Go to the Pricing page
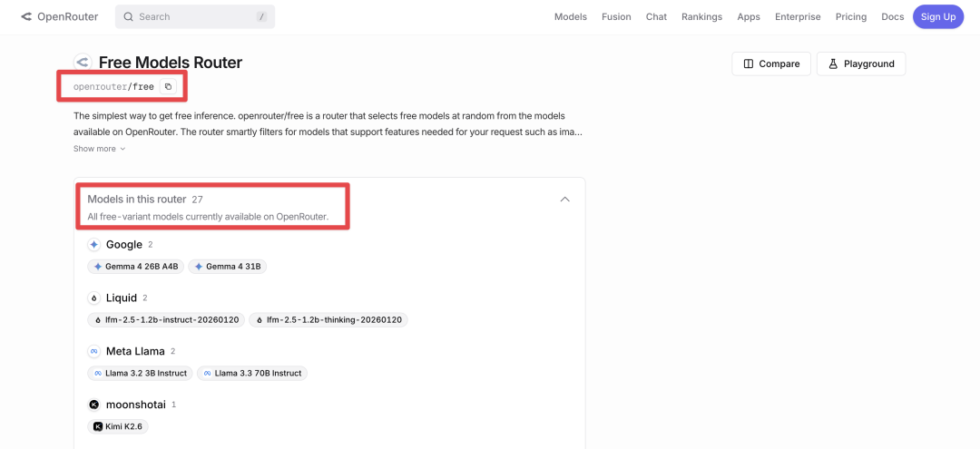Viewport: 980px width, 449px height. pos(851,17)
